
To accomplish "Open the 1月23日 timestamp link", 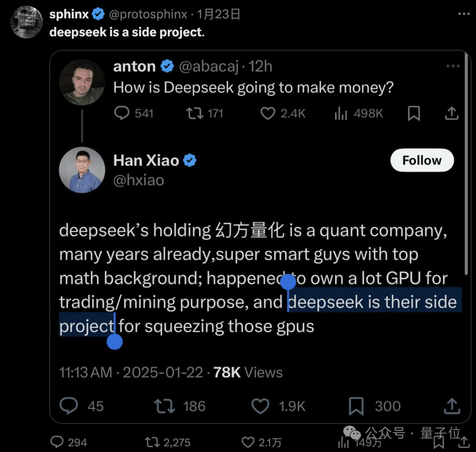I will (219, 14).
